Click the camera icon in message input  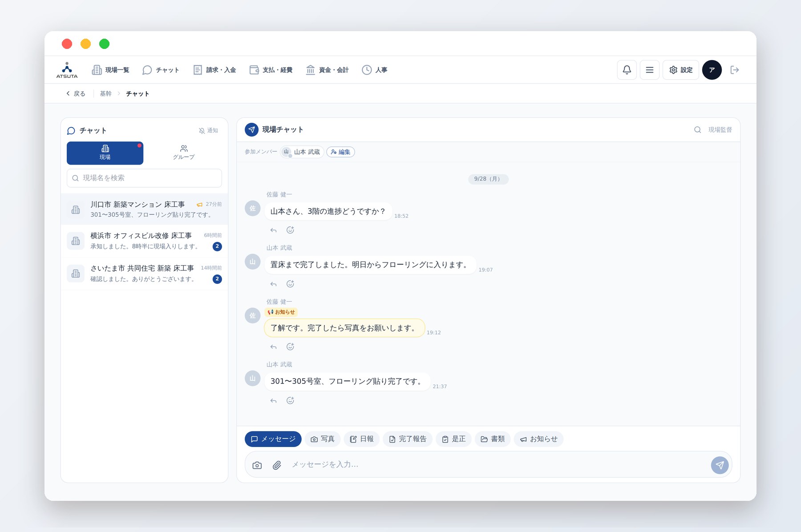click(x=257, y=465)
